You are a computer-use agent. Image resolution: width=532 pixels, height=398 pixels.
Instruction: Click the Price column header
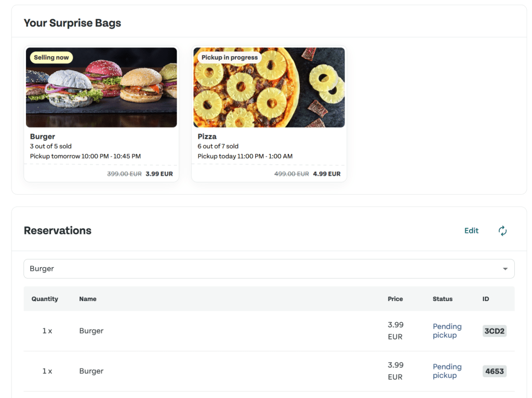click(395, 299)
